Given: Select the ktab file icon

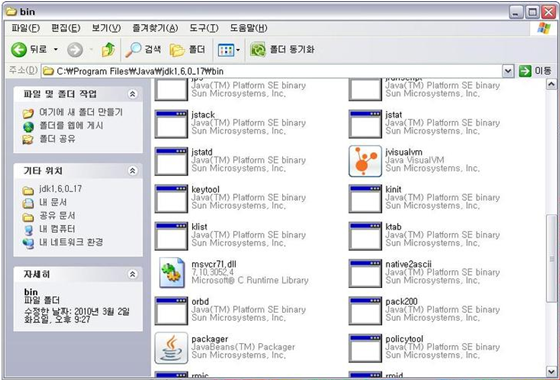Looking at the screenshot, I should coord(365,236).
